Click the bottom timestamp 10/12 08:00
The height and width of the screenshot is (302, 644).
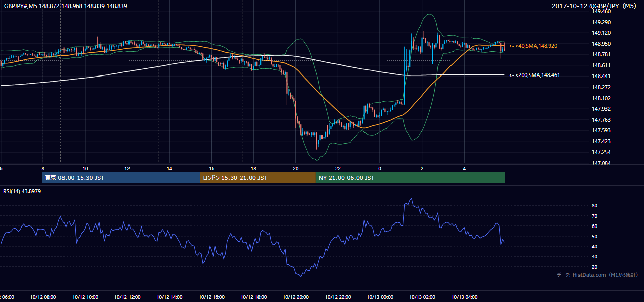click(42, 297)
